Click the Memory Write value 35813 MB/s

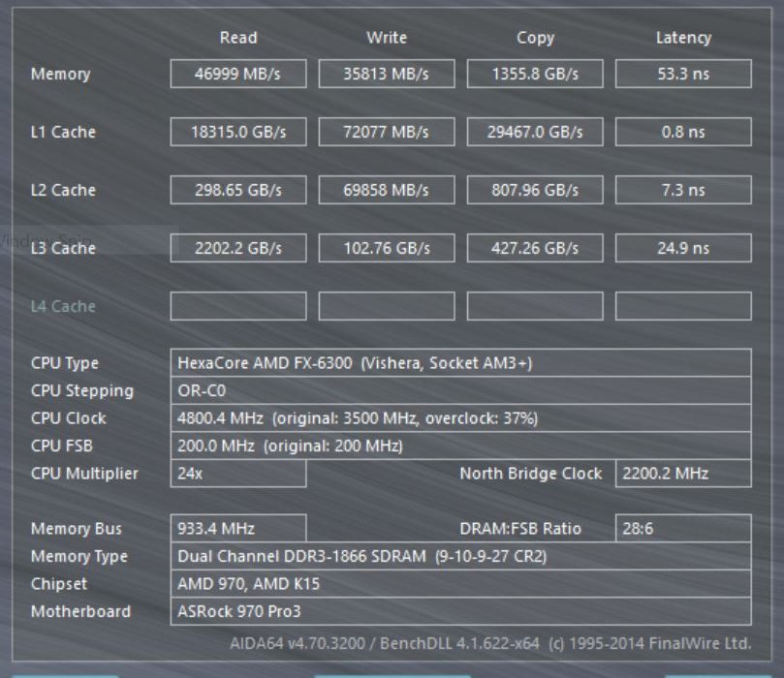point(387,74)
